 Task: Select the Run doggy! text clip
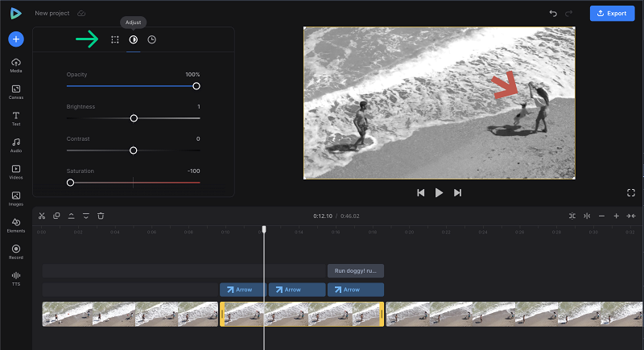click(x=356, y=271)
